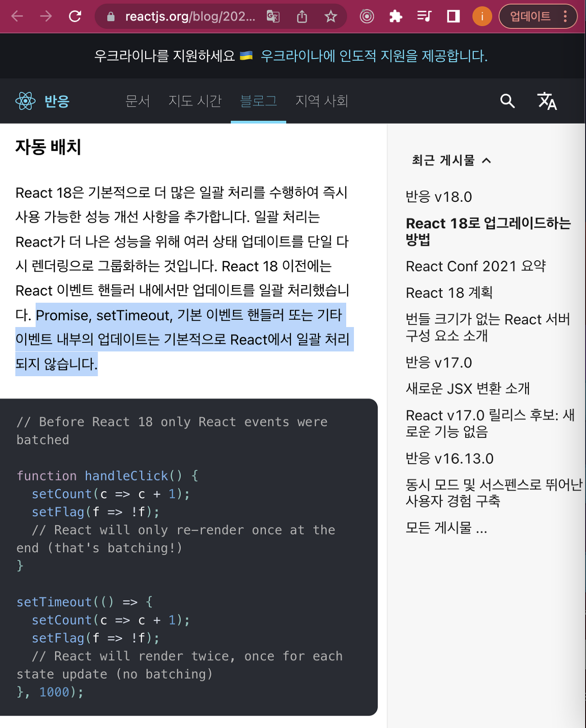Open the 새로운 JSX 변환 소개 post

point(467,389)
